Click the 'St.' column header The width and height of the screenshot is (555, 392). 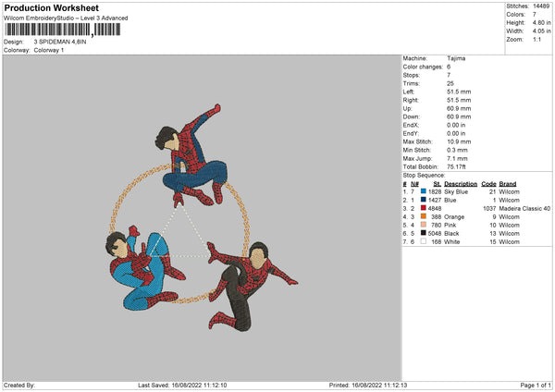point(438,184)
